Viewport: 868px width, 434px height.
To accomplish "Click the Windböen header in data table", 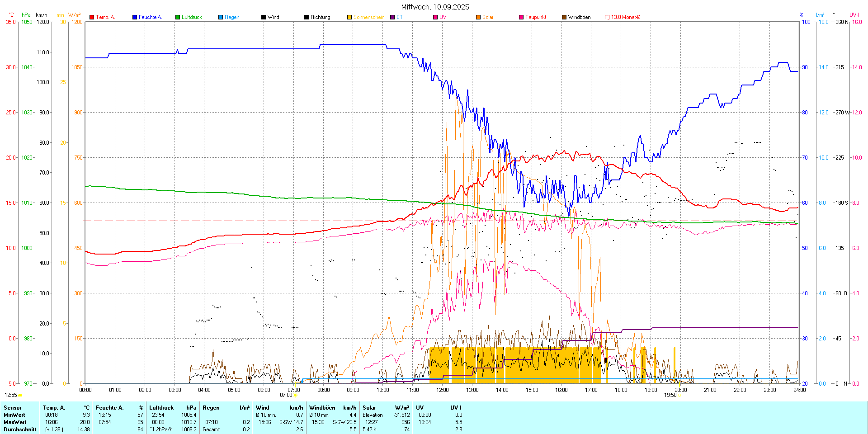I will pos(322,408).
